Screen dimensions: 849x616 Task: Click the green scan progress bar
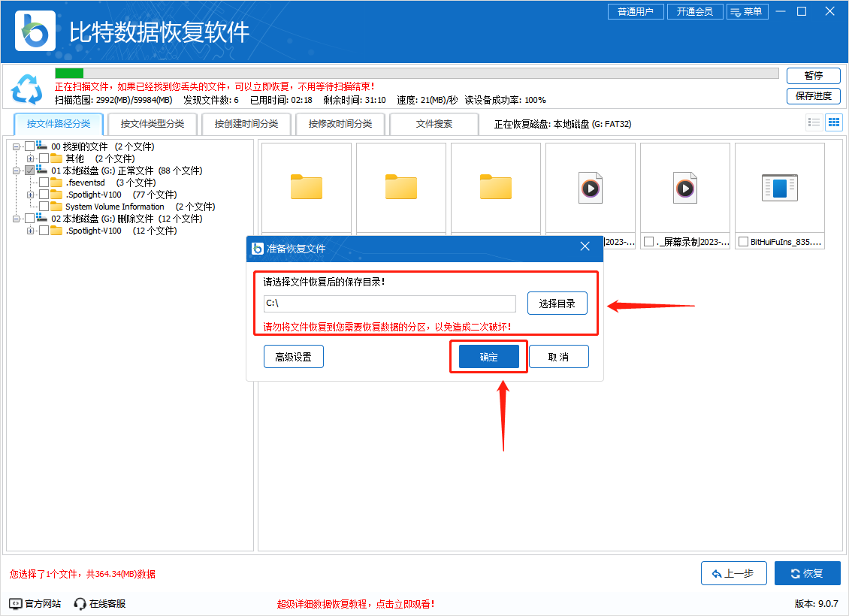pos(69,73)
